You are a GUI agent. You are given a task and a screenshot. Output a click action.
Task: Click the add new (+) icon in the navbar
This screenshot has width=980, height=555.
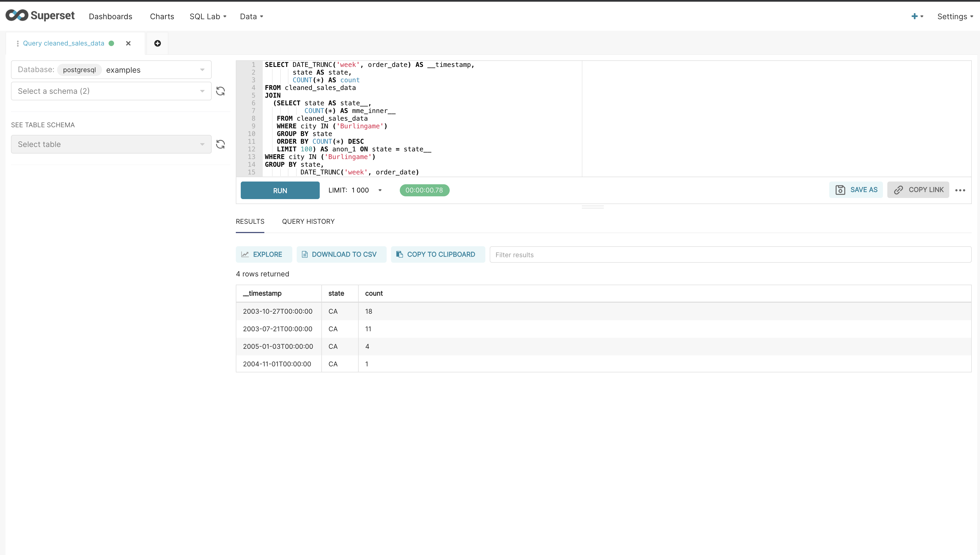[915, 16]
